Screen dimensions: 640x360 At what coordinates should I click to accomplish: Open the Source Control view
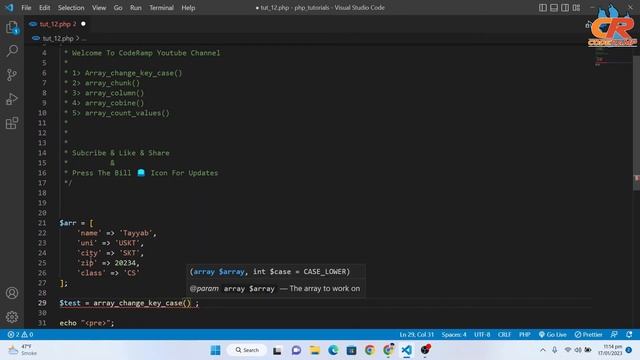tap(12, 75)
